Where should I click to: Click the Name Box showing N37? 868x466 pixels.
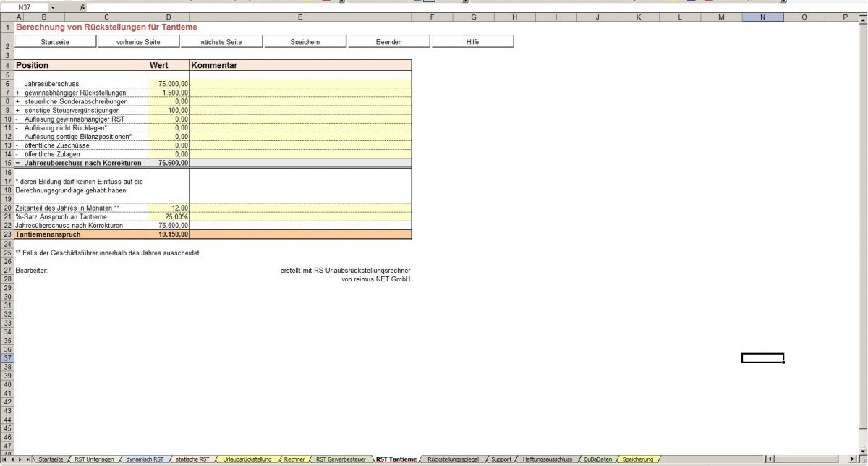(x=25, y=7)
